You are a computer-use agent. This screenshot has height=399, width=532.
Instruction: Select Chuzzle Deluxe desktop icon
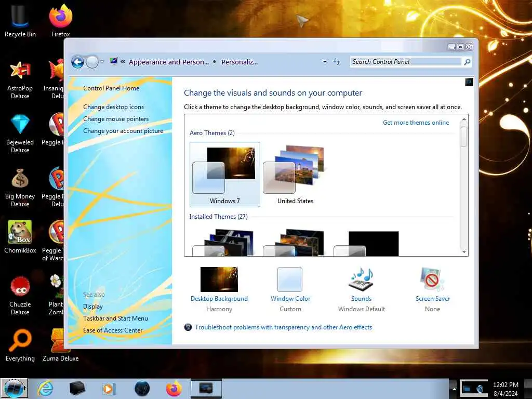pyautogui.click(x=20, y=295)
